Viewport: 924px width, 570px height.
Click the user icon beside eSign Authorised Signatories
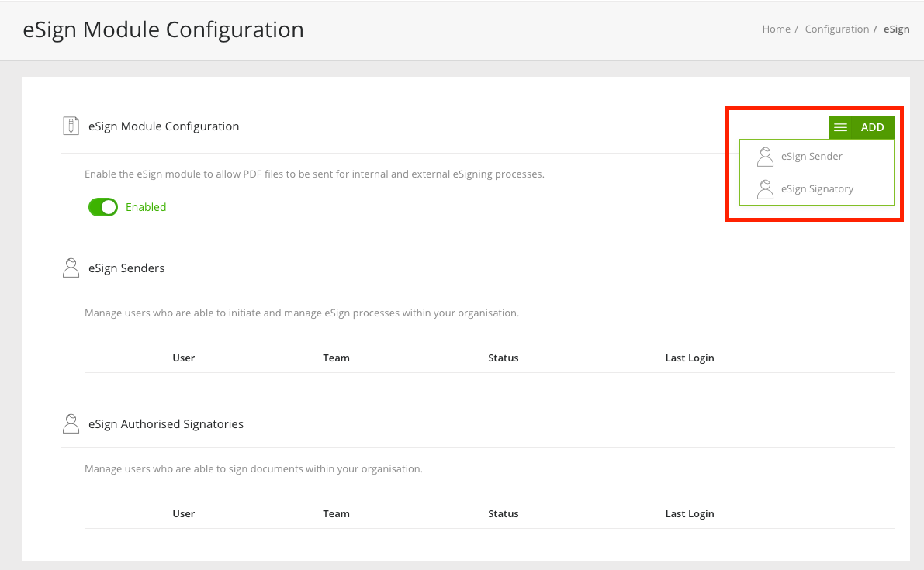[x=71, y=424]
